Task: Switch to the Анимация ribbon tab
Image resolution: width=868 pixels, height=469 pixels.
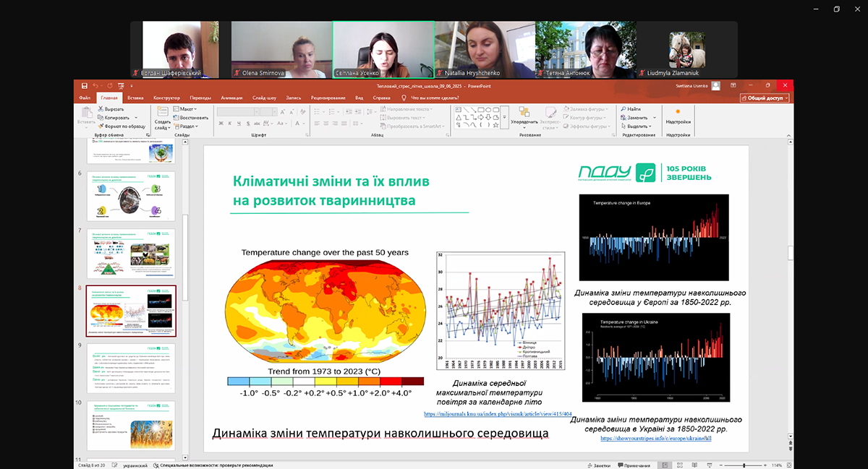Action: pos(231,98)
